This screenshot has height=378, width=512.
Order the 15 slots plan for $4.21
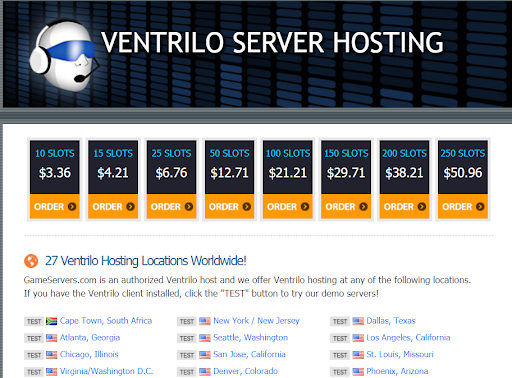(113, 207)
